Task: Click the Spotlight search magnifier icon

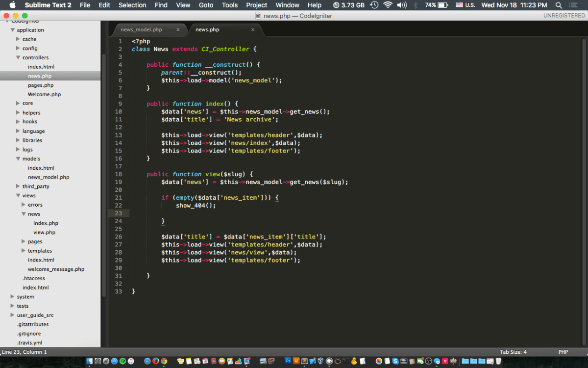Action: [x=559, y=5]
